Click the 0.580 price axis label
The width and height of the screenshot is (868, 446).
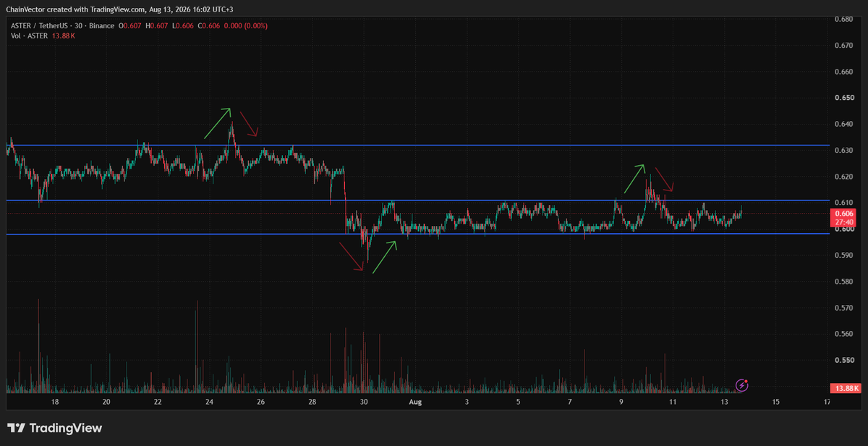tap(844, 282)
